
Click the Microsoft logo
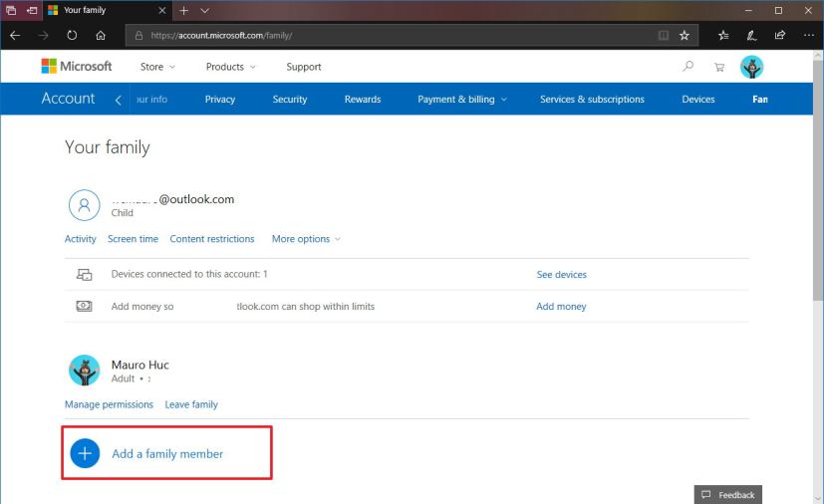click(x=77, y=66)
